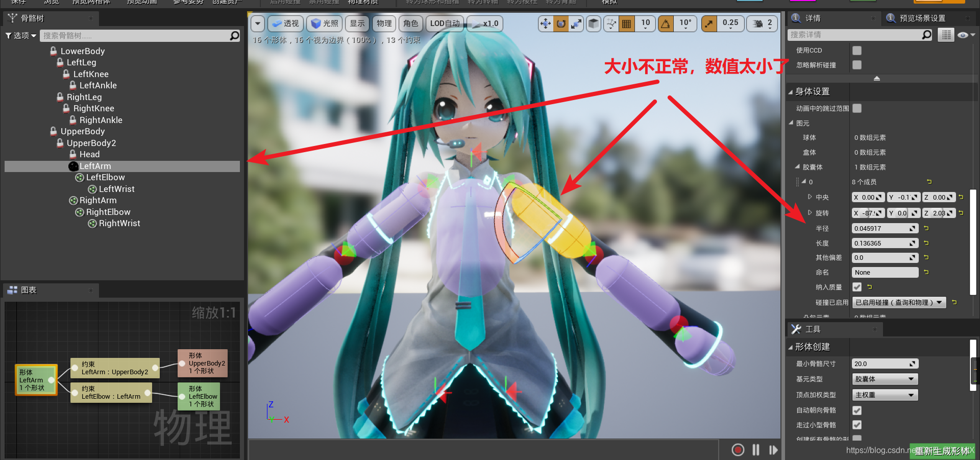Select 形体 LeftElbow graph node

[x=199, y=396]
